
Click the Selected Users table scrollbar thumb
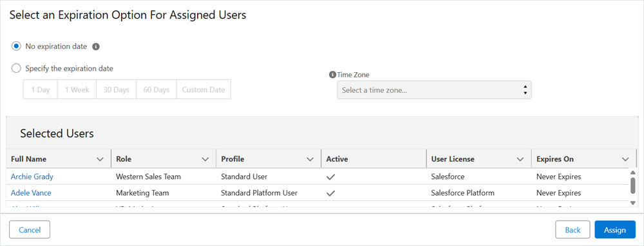[632, 185]
